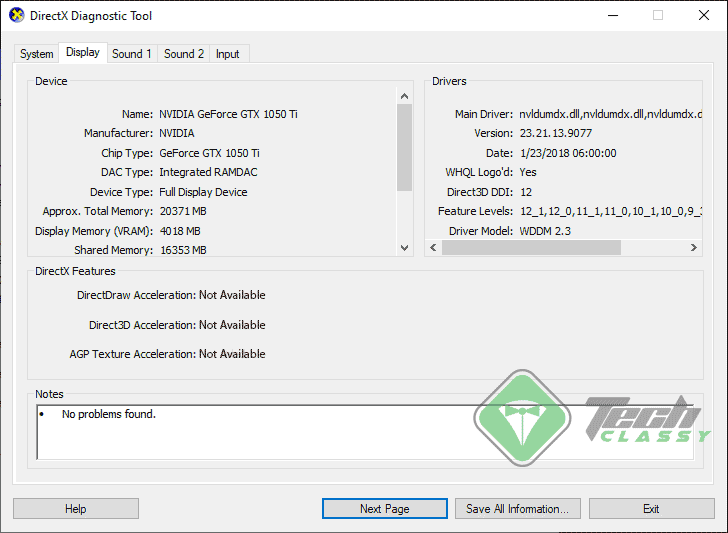728x533 pixels.
Task: Click the DirectX Diagnostic Tool title icon
Action: tap(17, 15)
